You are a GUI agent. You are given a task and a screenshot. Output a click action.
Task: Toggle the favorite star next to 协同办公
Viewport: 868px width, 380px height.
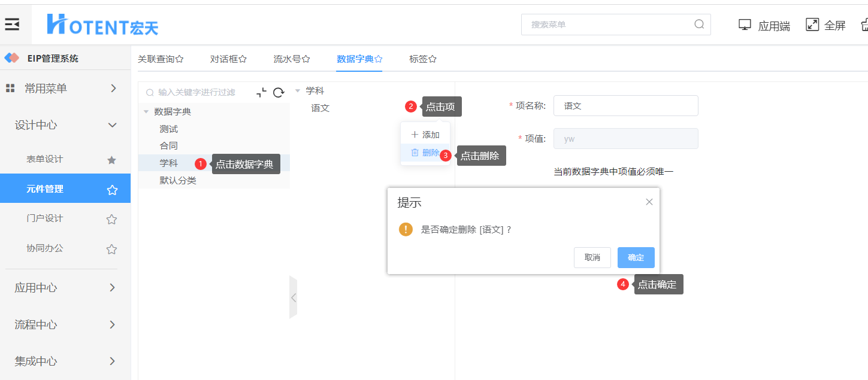click(111, 249)
